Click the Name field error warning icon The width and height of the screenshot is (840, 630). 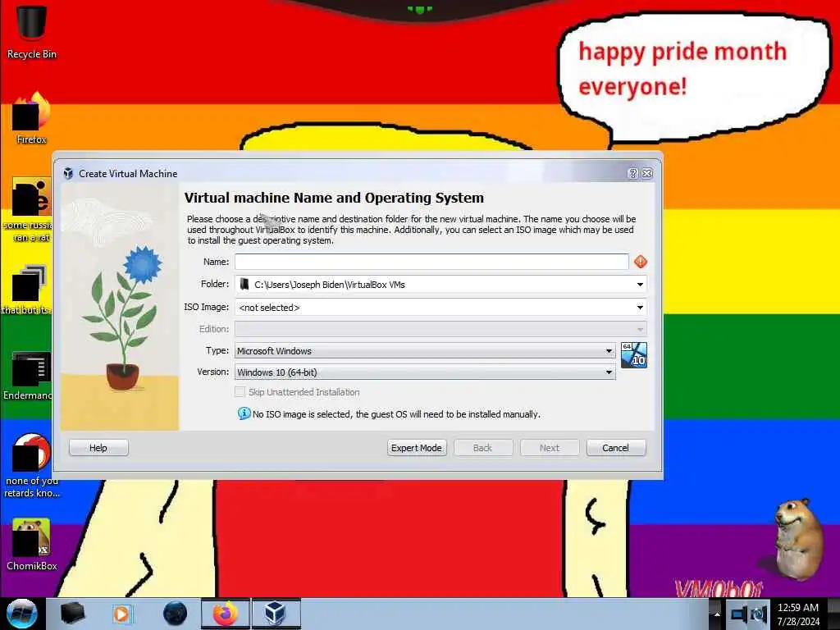640,262
